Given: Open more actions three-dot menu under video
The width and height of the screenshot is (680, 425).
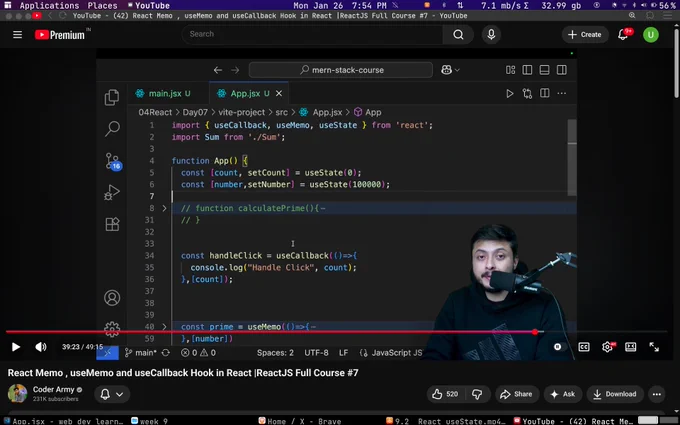Looking at the screenshot, I should coord(657,394).
